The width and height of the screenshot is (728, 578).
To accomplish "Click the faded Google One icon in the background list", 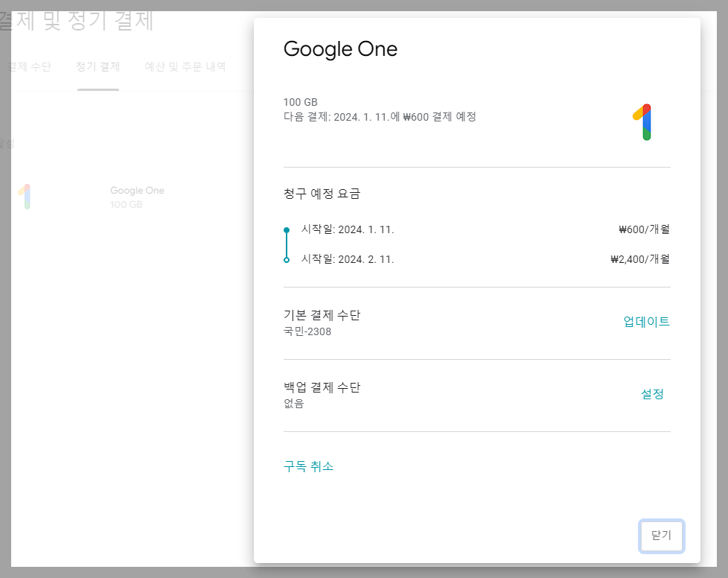I will pyautogui.click(x=25, y=197).
